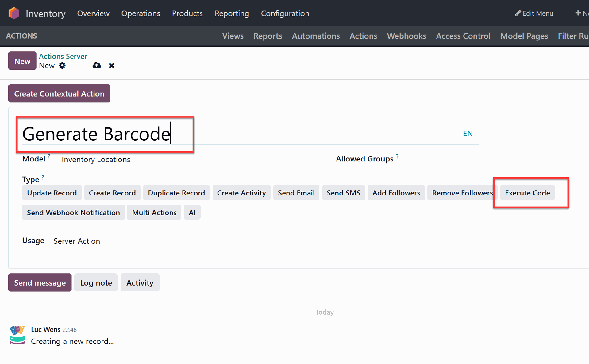Click the pencil Edit Menu icon
589x364 pixels.
click(518, 13)
